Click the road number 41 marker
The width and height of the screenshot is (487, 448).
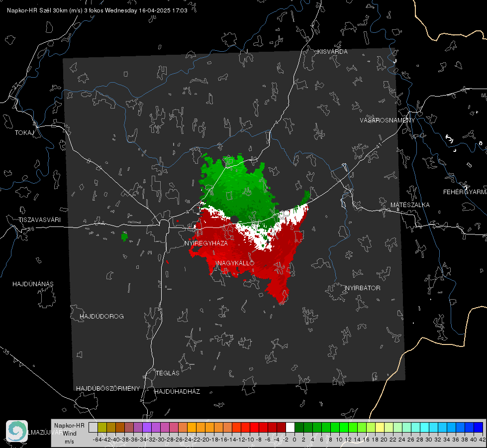pyautogui.click(x=378, y=145)
